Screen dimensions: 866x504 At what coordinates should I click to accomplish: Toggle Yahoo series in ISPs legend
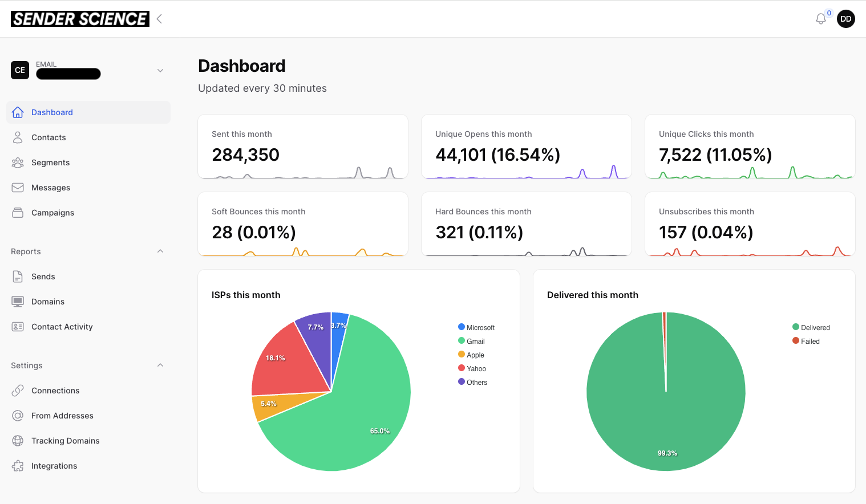coord(472,368)
